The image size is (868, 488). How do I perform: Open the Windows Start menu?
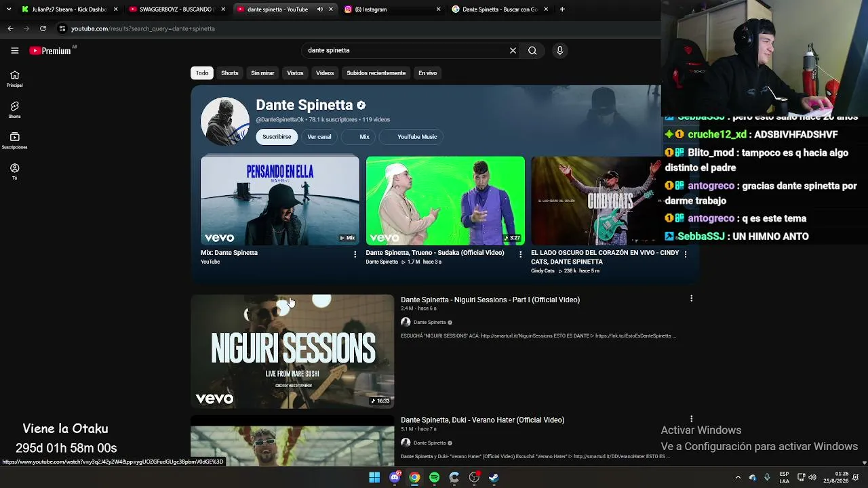tap(374, 477)
